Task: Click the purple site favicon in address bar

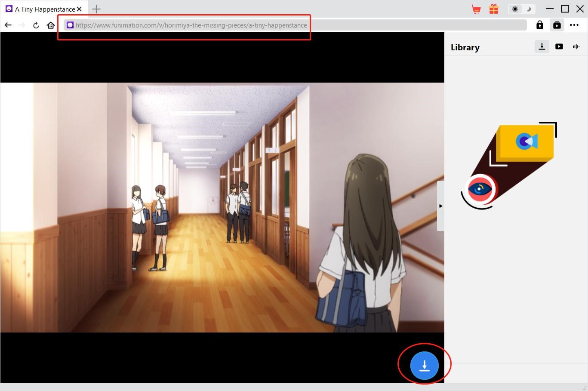Action: (70, 25)
